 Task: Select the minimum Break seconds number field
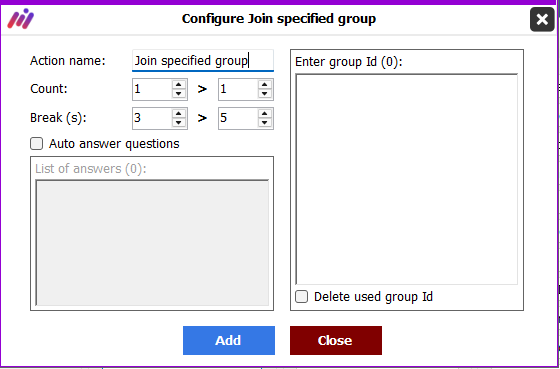[x=152, y=118]
